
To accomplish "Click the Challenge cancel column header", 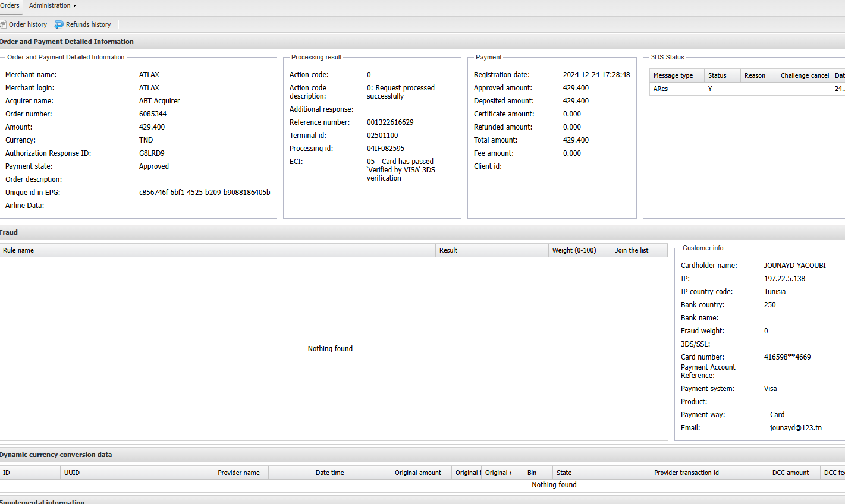I will (x=804, y=75).
